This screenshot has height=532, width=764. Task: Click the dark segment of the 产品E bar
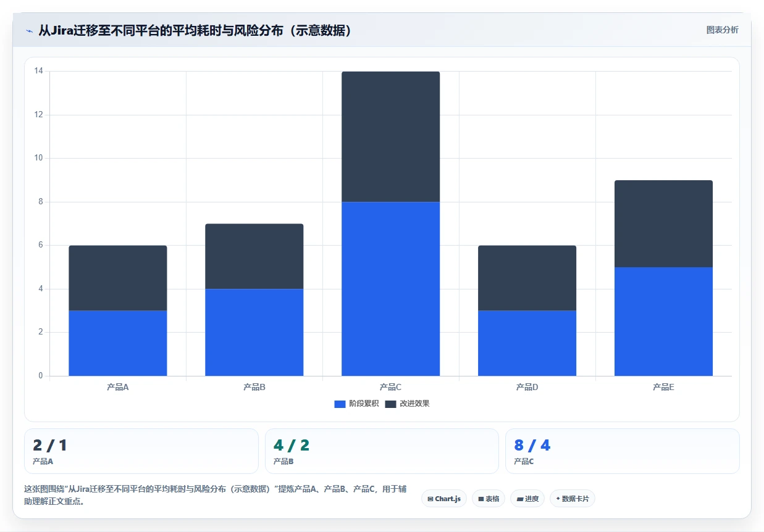[x=664, y=223]
